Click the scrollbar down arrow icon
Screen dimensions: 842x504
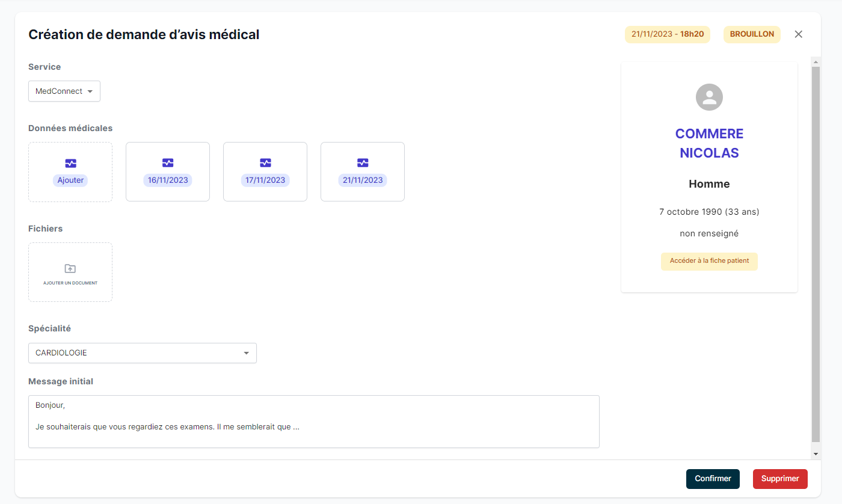(816, 453)
